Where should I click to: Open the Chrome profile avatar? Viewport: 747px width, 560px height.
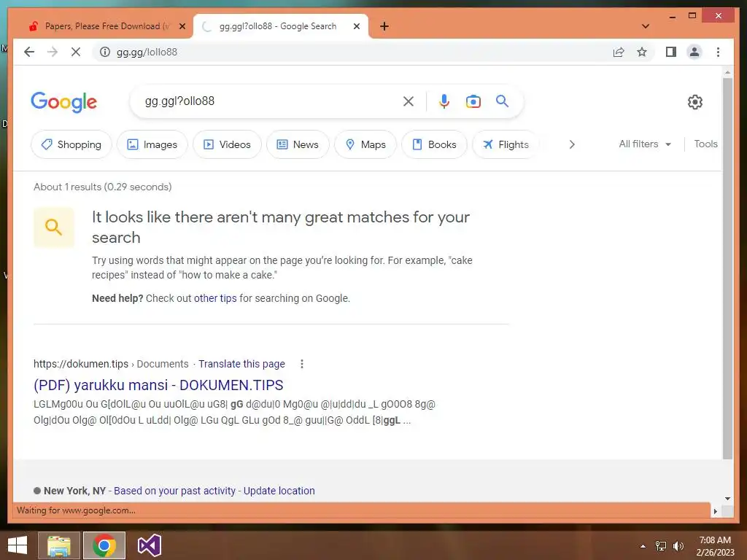[x=694, y=52]
